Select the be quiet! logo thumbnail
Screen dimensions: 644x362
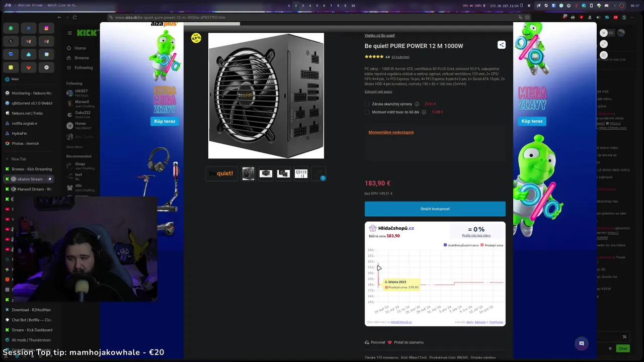222,173
